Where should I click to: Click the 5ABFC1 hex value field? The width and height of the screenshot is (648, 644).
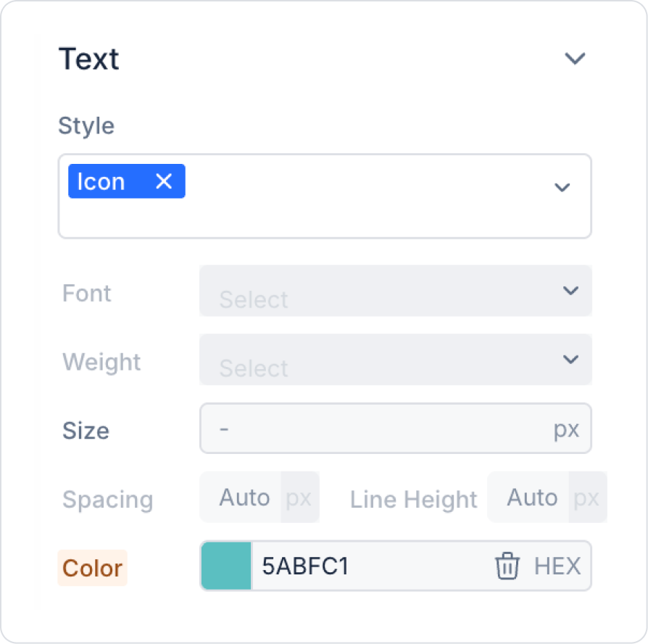[x=362, y=566]
